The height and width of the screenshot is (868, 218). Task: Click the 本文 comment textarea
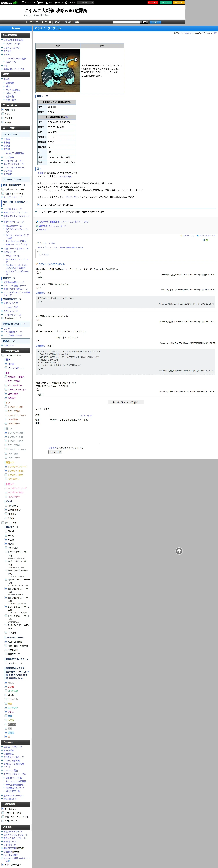pos(75,433)
